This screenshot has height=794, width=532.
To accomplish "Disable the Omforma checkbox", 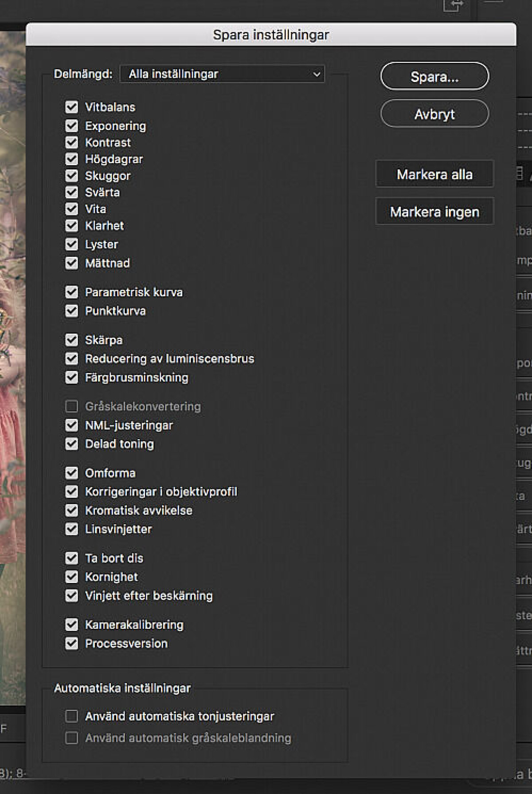I will click(x=71, y=473).
